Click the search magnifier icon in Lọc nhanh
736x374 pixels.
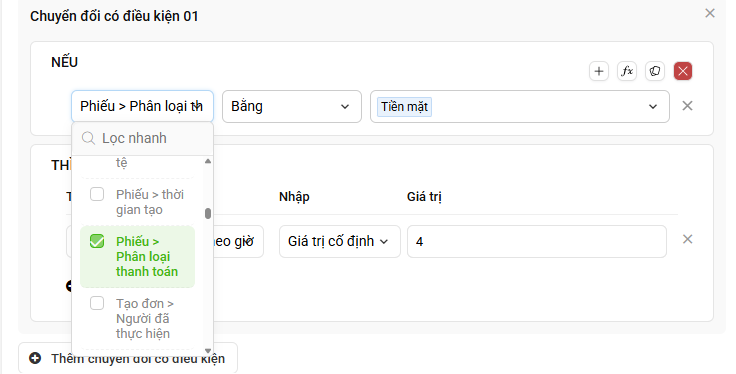click(88, 138)
